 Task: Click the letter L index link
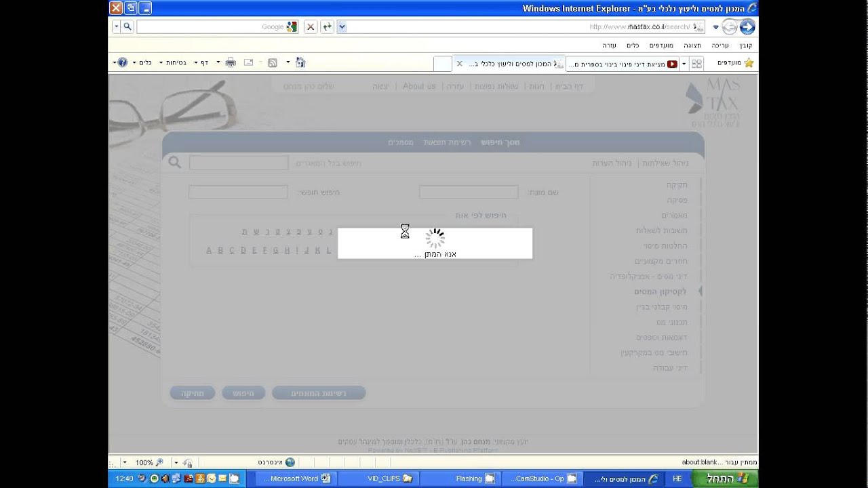pos(329,250)
